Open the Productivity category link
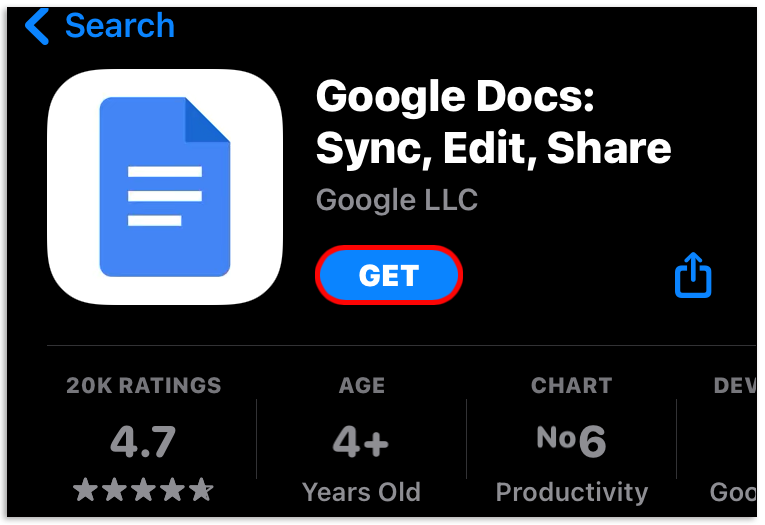765x525 pixels. pyautogui.click(x=571, y=492)
